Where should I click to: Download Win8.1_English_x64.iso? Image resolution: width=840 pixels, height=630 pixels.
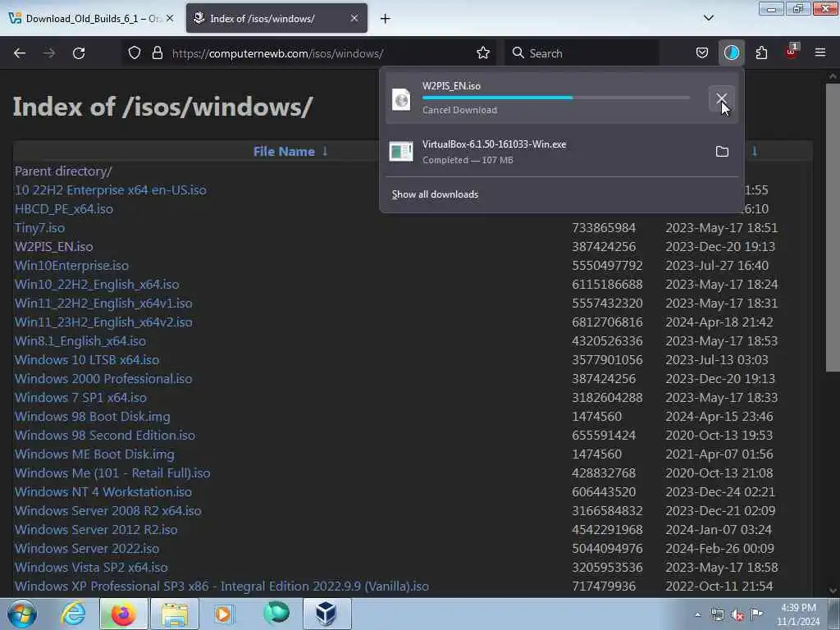pos(80,341)
